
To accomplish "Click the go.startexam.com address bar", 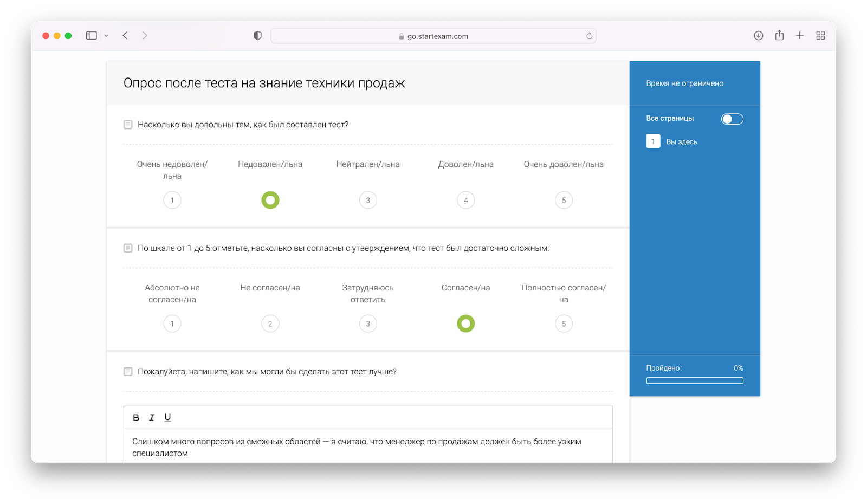I will [433, 36].
